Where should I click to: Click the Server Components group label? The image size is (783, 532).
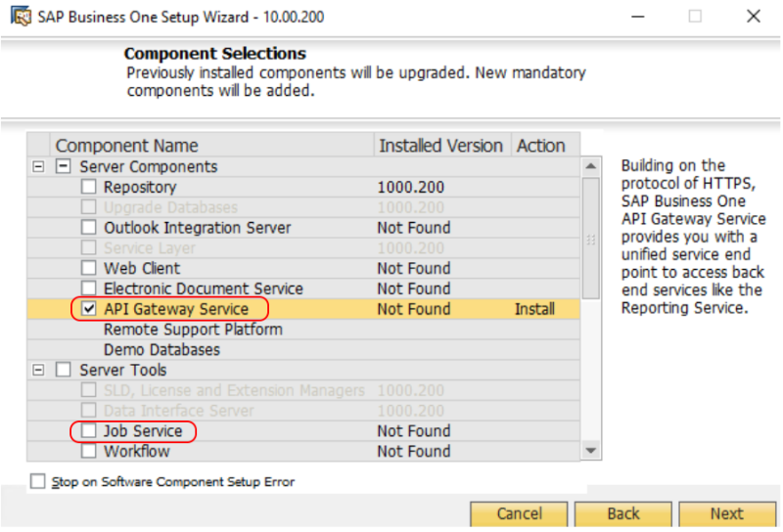(x=149, y=166)
